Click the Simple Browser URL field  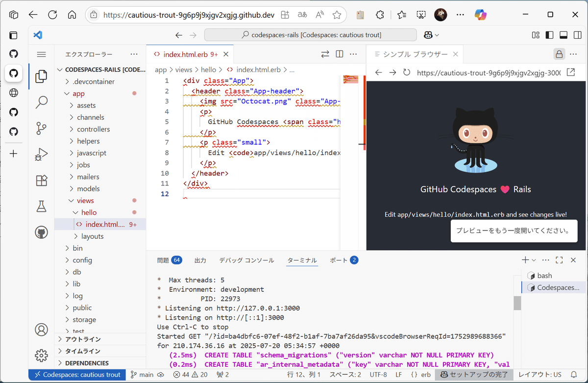[x=488, y=73]
